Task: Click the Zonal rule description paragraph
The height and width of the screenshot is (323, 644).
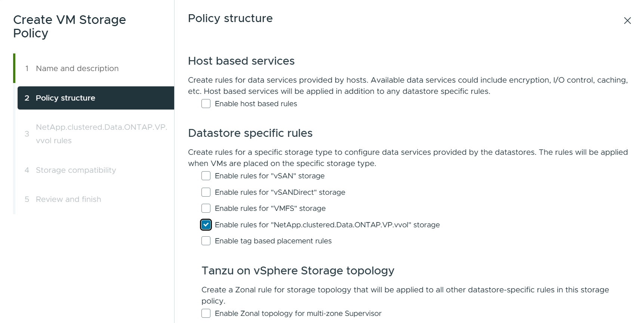Action: (x=405, y=295)
